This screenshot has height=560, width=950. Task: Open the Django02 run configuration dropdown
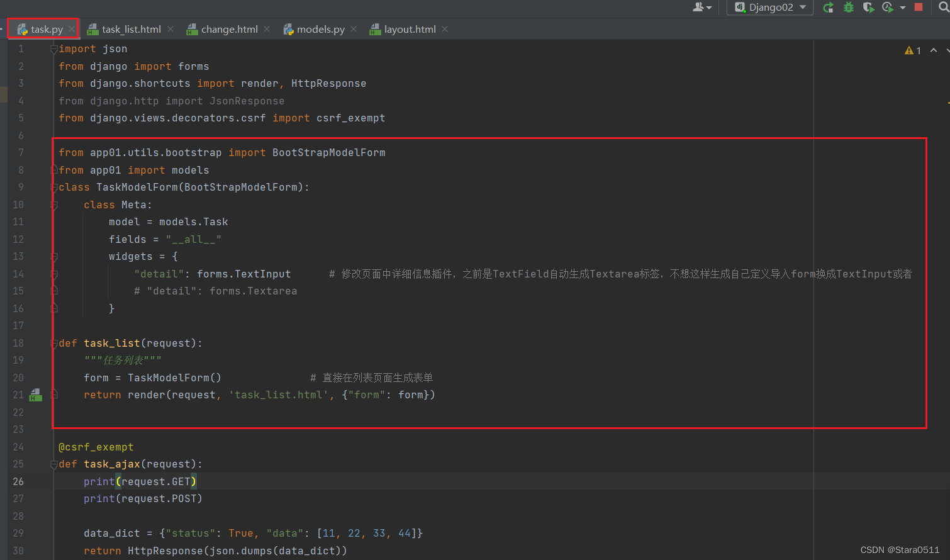[x=770, y=8]
